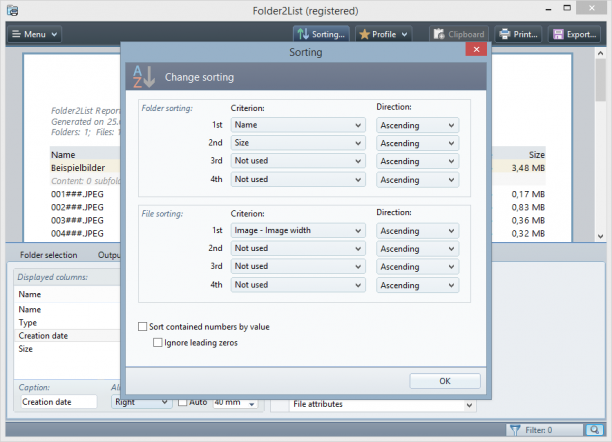The height and width of the screenshot is (442, 612).
Task: Click the Filter funnel icon in the status bar
Action: pos(515,430)
